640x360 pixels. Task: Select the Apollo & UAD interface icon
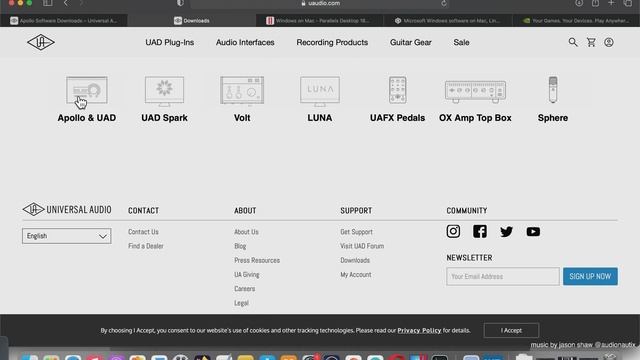pyautogui.click(x=87, y=90)
